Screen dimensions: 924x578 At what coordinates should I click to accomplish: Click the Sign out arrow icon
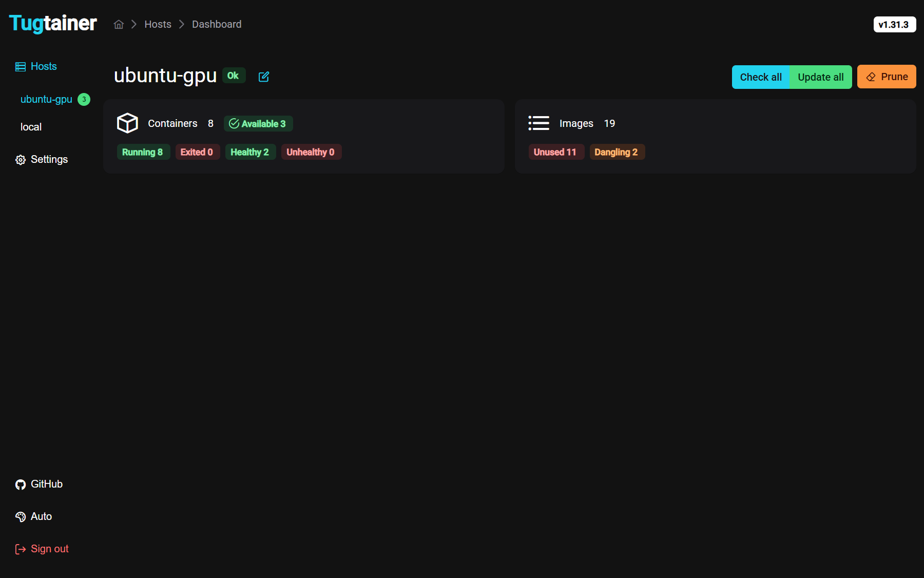coord(21,549)
